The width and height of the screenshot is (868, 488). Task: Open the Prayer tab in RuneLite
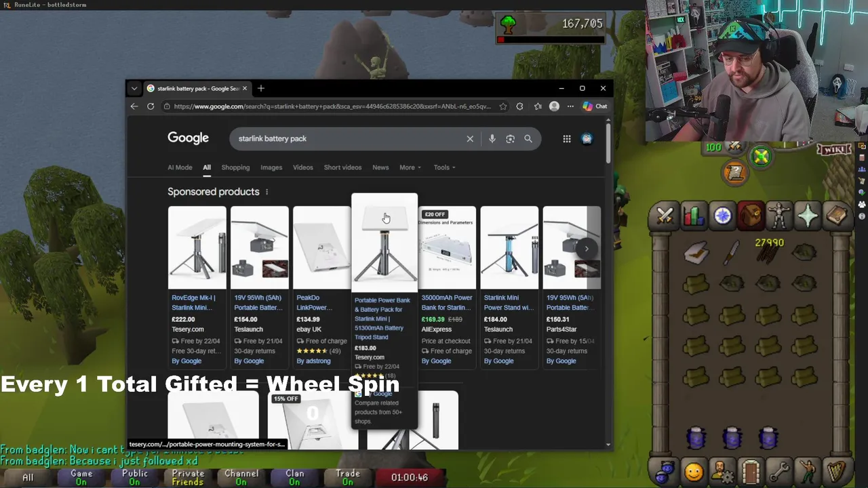click(x=808, y=216)
